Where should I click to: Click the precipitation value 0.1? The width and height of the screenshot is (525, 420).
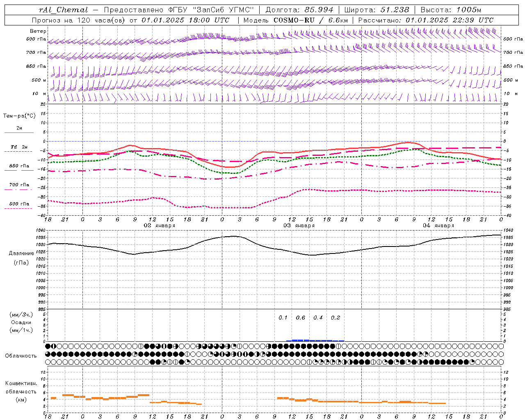tap(283, 318)
